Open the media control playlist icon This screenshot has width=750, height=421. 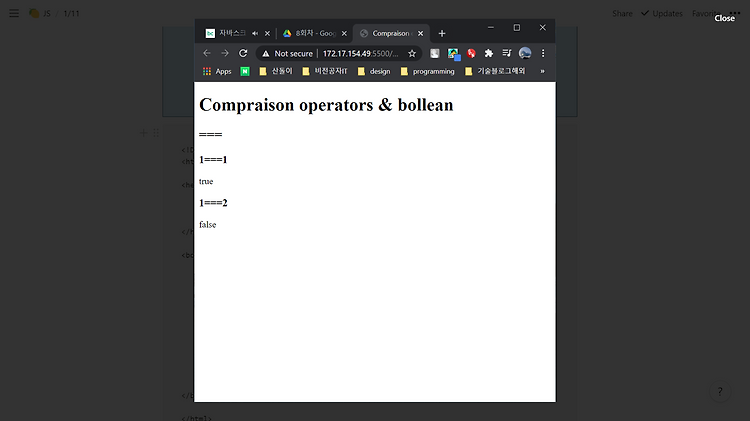[x=507, y=53]
